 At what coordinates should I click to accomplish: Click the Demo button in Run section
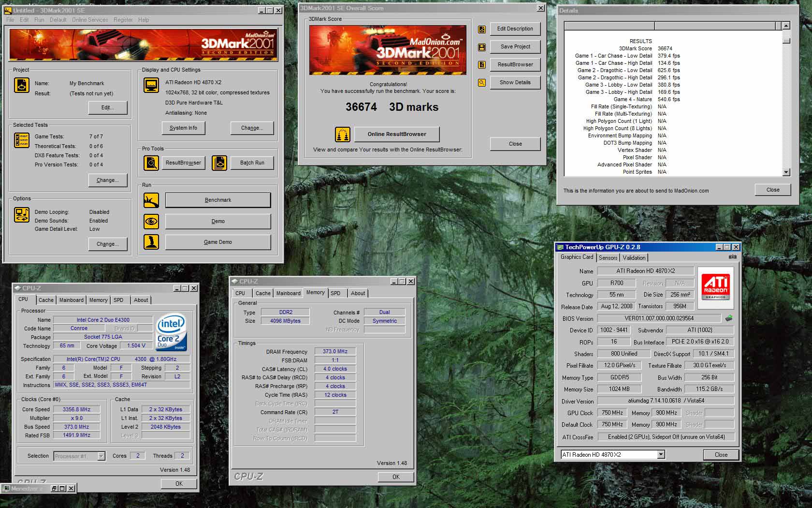click(218, 221)
